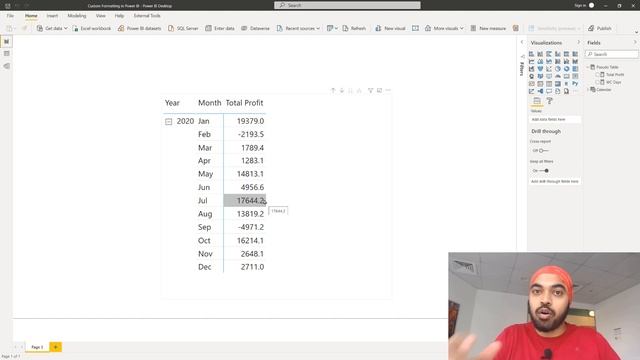Open the Get data dropdown arrow

pyautogui.click(x=66, y=28)
